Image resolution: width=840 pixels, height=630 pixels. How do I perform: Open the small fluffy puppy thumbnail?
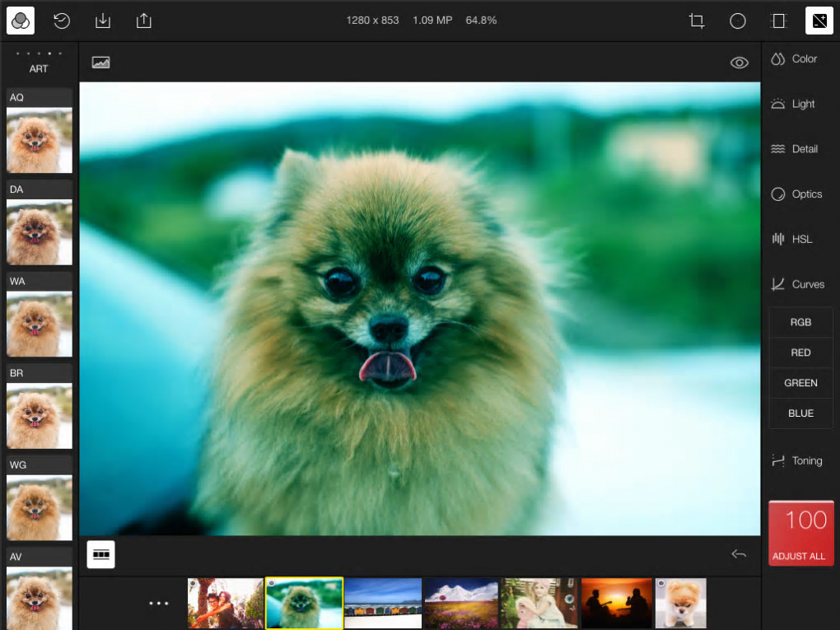(681, 603)
